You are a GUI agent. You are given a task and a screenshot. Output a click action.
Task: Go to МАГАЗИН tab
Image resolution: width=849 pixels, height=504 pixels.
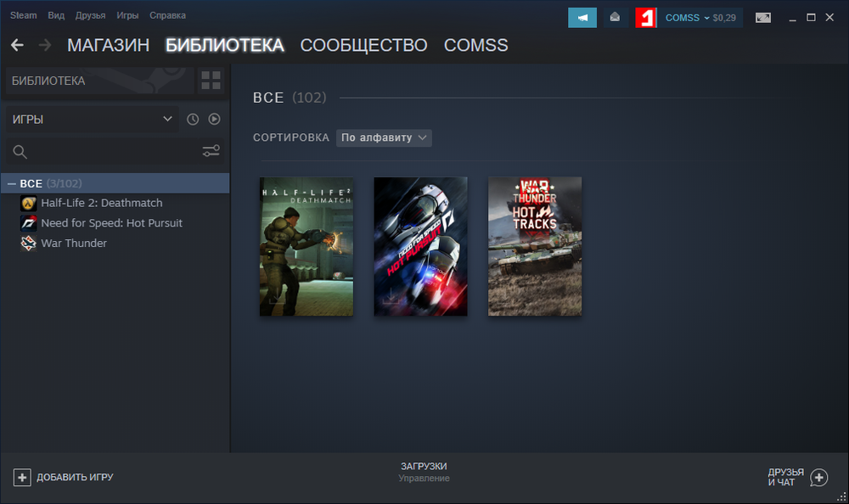[109, 45]
